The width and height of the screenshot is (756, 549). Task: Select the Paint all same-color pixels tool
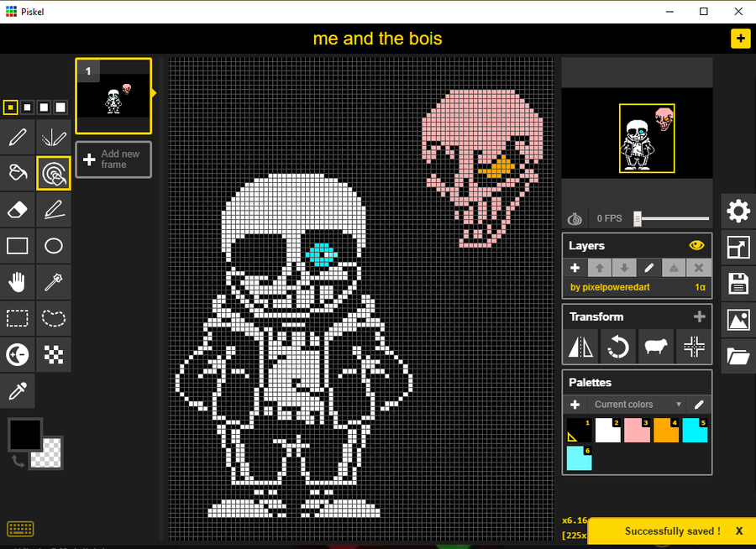[x=54, y=173]
